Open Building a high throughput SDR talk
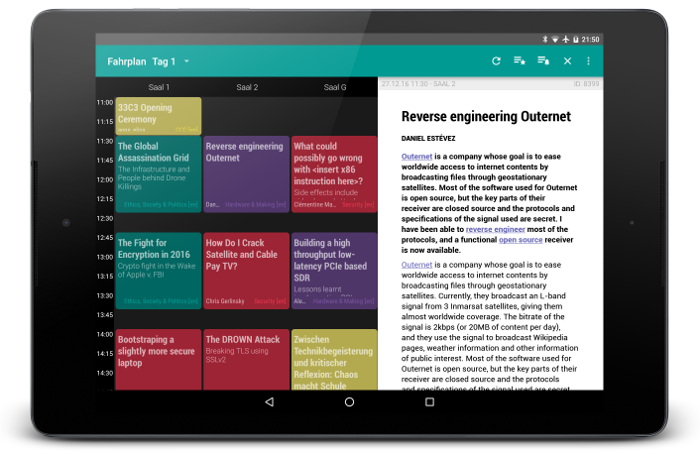Viewport: 700px width, 454px height. [334, 271]
